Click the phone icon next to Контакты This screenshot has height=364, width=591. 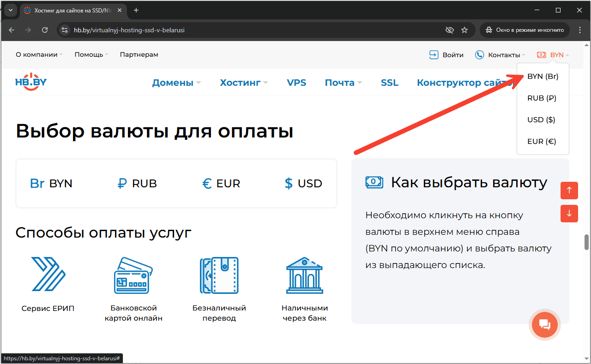[479, 54]
